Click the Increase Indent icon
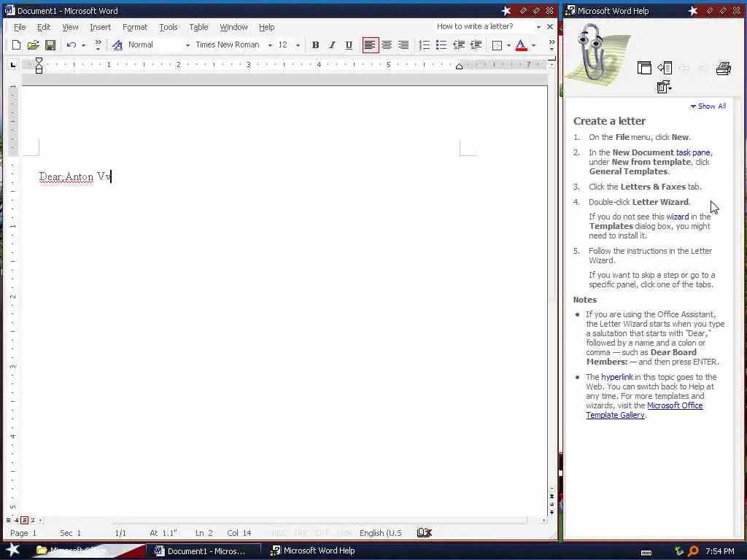The width and height of the screenshot is (747, 560). point(476,45)
